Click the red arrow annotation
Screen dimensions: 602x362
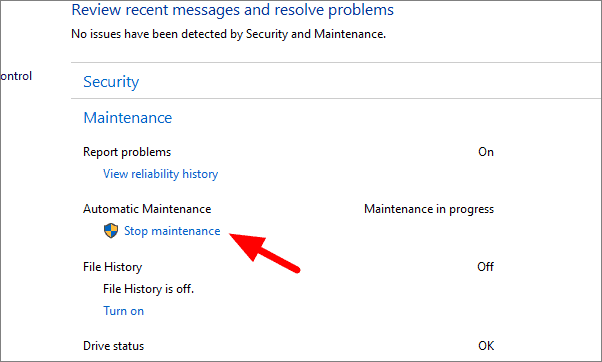coord(265,252)
